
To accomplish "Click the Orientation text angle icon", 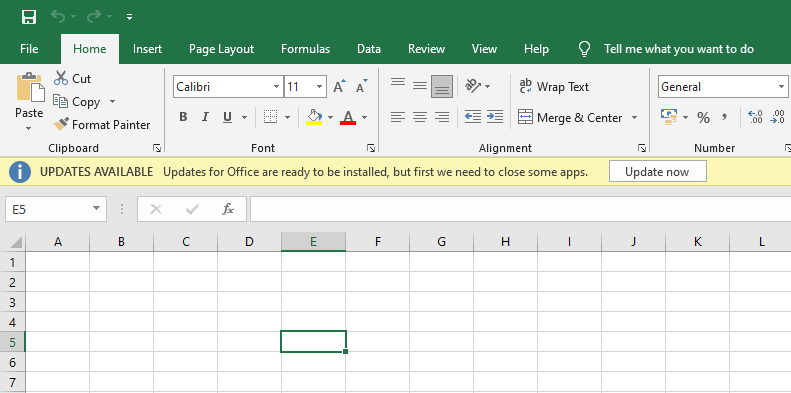I will [x=473, y=86].
